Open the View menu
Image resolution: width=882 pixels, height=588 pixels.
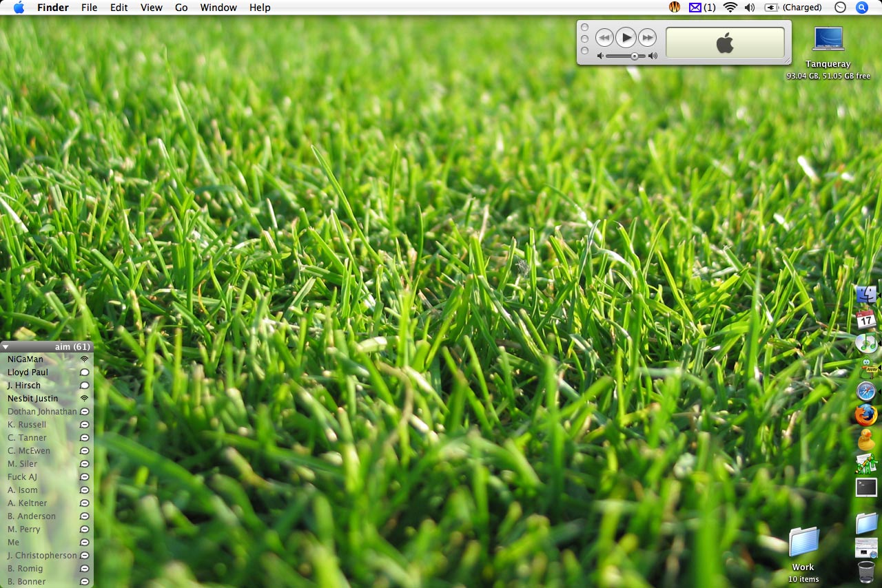(152, 8)
